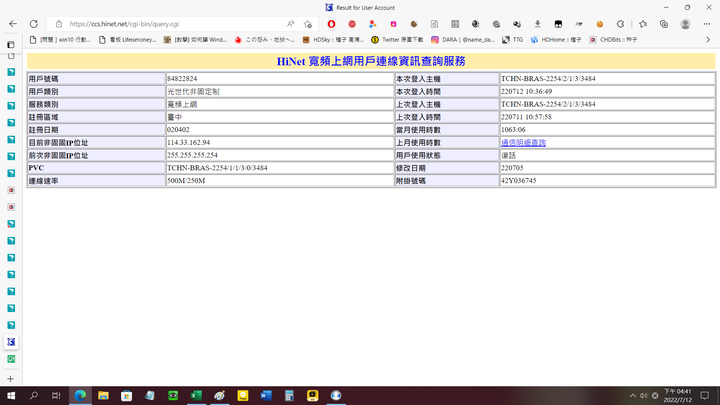The height and width of the screenshot is (405, 720).
Task: Select the login time 220712 10:36:49
Action: click(526, 91)
